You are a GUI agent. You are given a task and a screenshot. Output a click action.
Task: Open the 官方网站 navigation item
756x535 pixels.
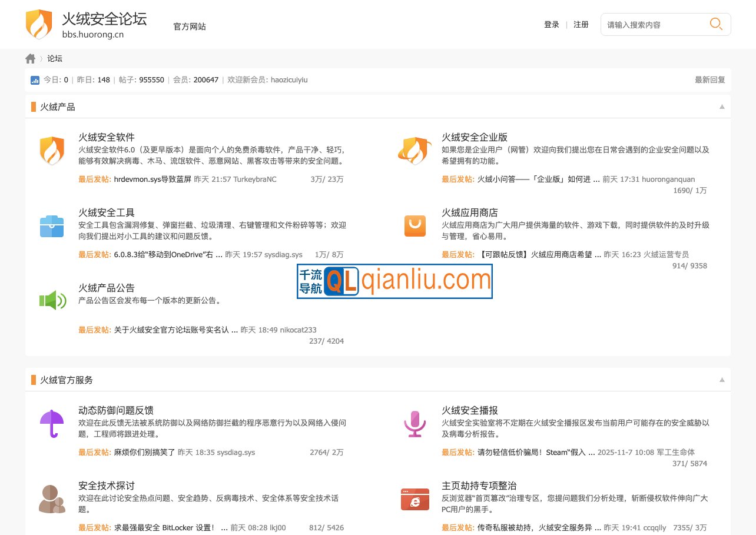coord(190,26)
